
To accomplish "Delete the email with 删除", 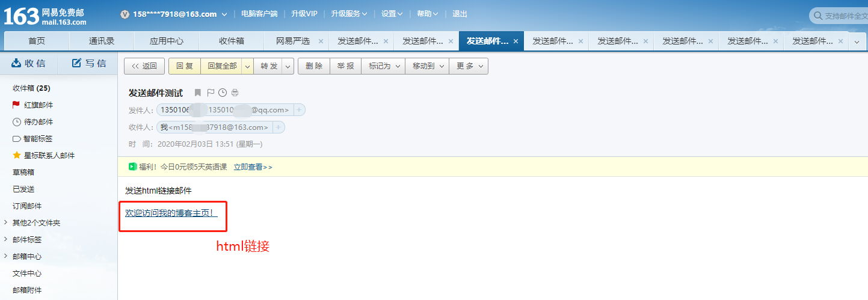I will coord(314,66).
